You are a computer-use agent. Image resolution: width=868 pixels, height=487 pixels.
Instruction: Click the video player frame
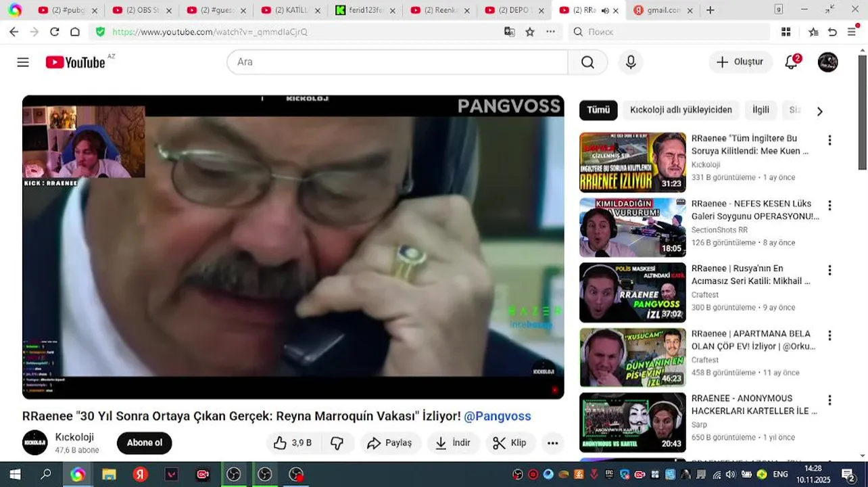click(293, 247)
